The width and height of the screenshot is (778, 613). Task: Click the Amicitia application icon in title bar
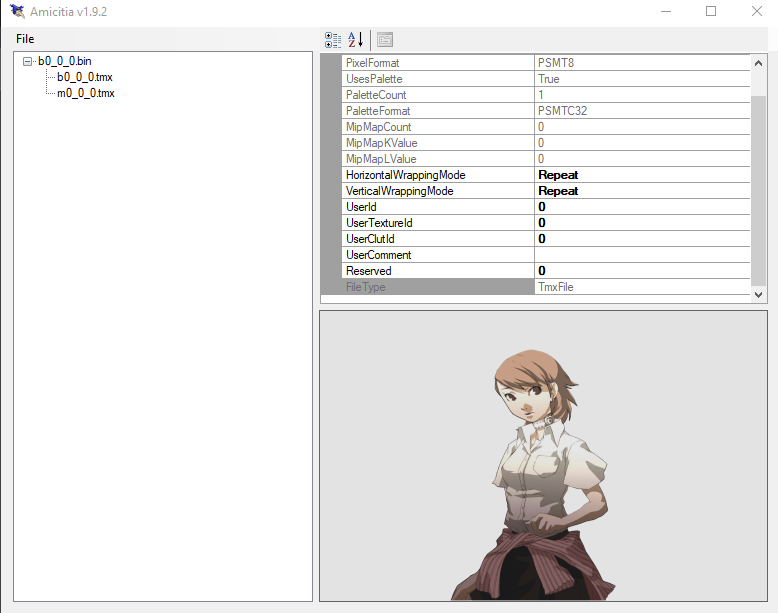17,11
